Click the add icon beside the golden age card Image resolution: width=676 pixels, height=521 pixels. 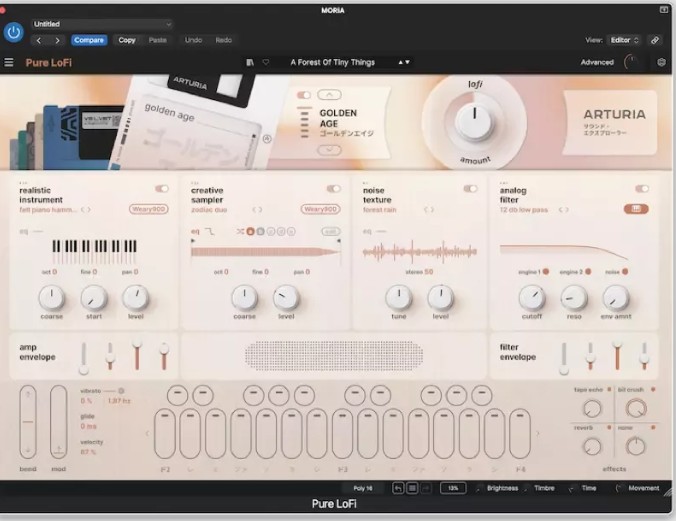[267, 139]
